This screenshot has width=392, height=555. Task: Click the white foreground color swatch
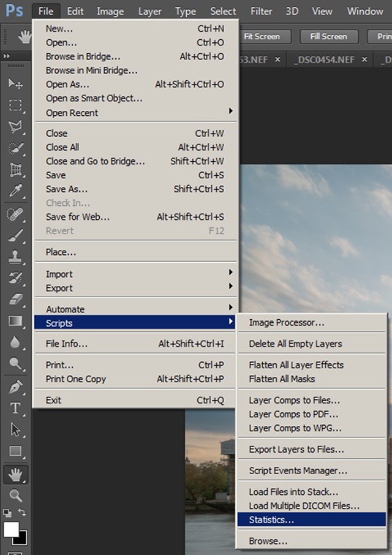(11, 529)
